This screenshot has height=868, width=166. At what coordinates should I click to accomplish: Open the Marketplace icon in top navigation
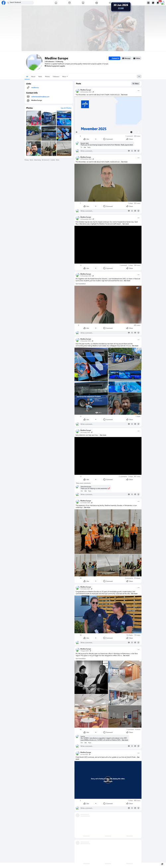pos(83,3)
